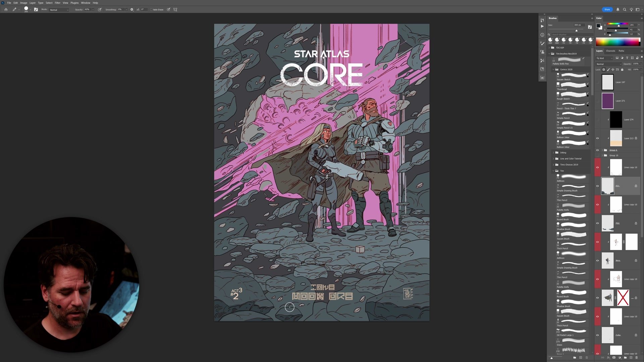Viewport: 644px width, 362px height.
Task: Collapse the Comics 2020 brush folder
Action: click(553, 69)
